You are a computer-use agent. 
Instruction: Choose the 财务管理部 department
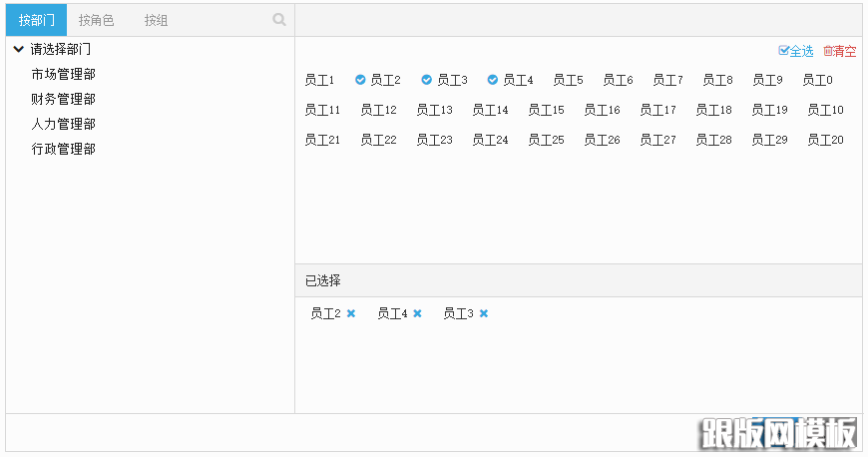[63, 99]
